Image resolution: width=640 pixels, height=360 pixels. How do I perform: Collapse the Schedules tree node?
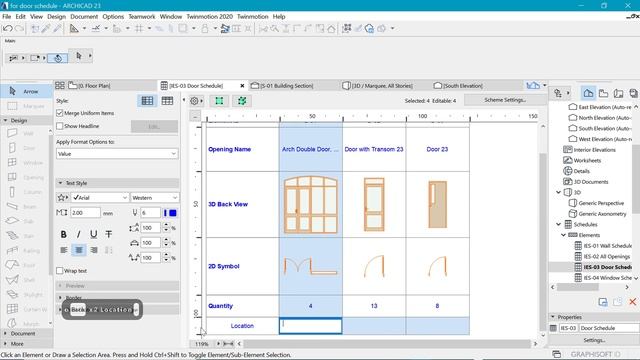(x=558, y=224)
